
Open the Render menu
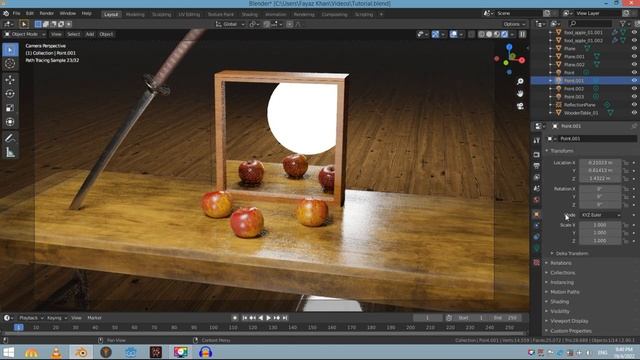tap(47, 13)
